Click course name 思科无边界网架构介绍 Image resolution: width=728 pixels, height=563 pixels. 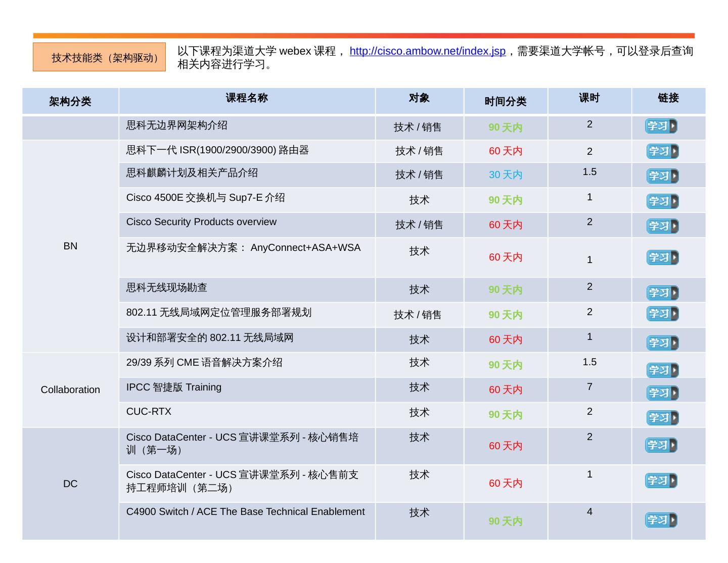coord(177,125)
